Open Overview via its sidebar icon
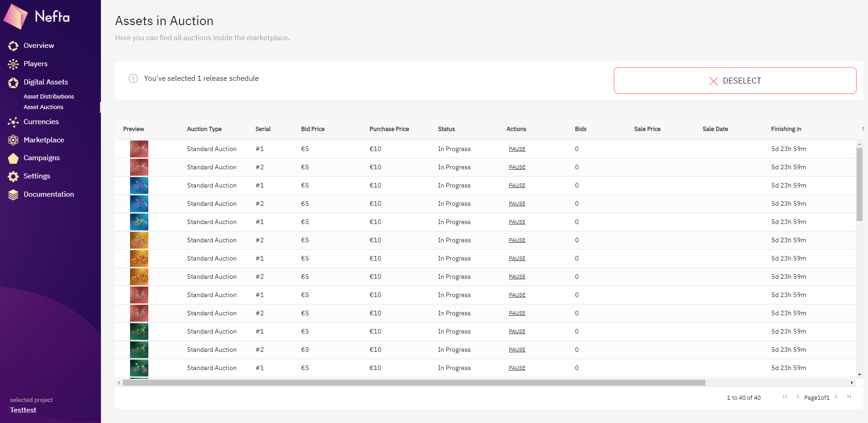 click(x=13, y=46)
